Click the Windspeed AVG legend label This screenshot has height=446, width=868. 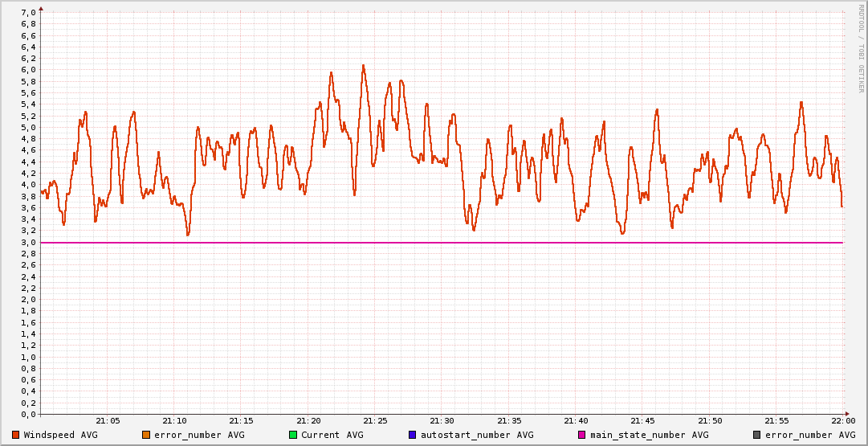click(60, 435)
